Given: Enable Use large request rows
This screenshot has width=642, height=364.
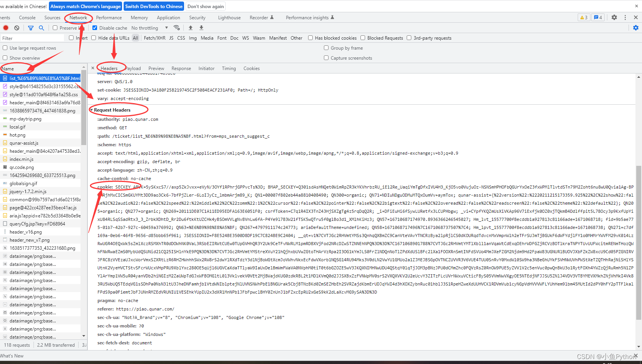Looking at the screenshot, I should [x=5, y=48].
